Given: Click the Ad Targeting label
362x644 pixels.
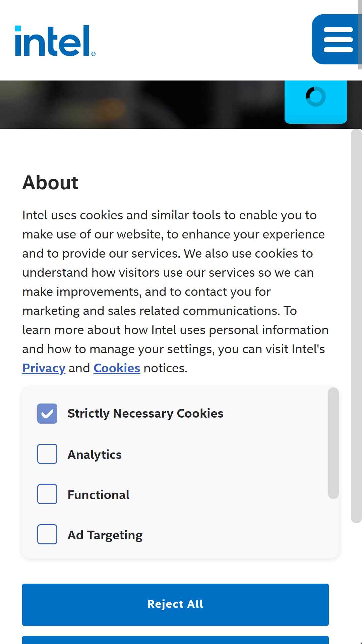Looking at the screenshot, I should click(x=105, y=535).
